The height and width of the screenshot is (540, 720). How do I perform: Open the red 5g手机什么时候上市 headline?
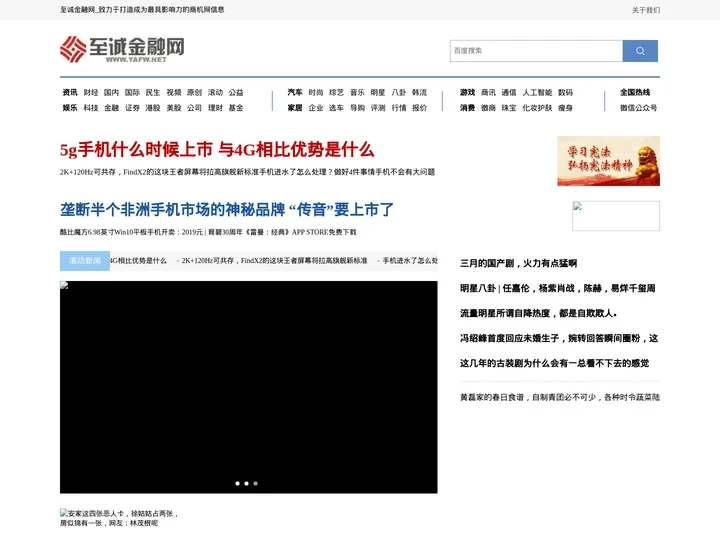(217, 150)
